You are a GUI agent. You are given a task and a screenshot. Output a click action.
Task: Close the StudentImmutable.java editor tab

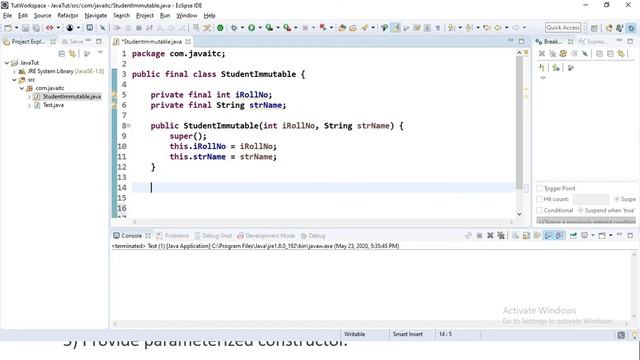pyautogui.click(x=188, y=42)
